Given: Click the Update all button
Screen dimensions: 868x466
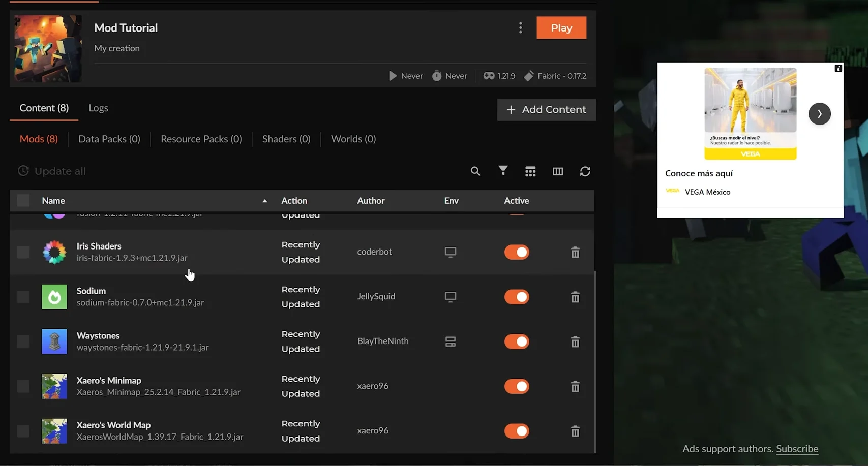Looking at the screenshot, I should click(x=52, y=171).
